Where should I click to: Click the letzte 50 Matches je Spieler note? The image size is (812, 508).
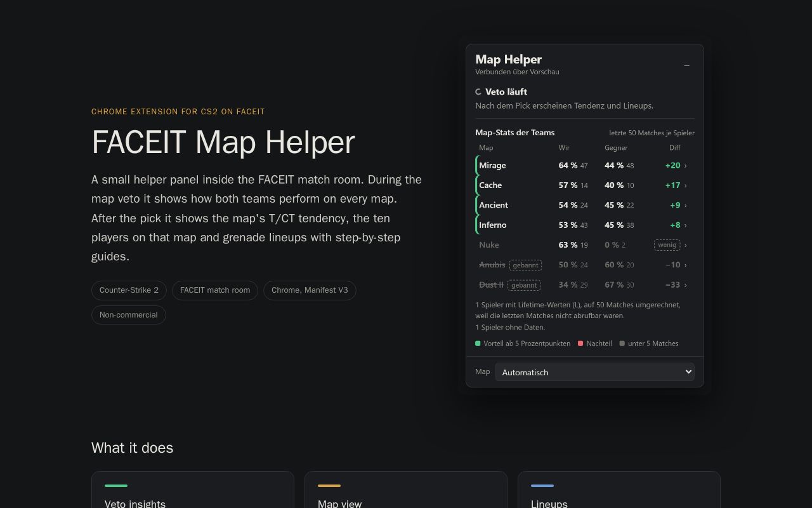click(652, 133)
